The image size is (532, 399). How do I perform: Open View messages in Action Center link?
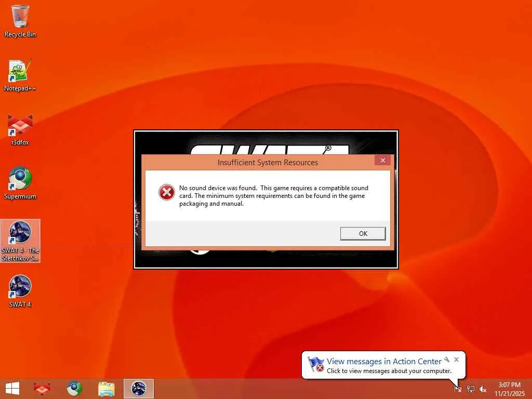pyautogui.click(x=384, y=362)
